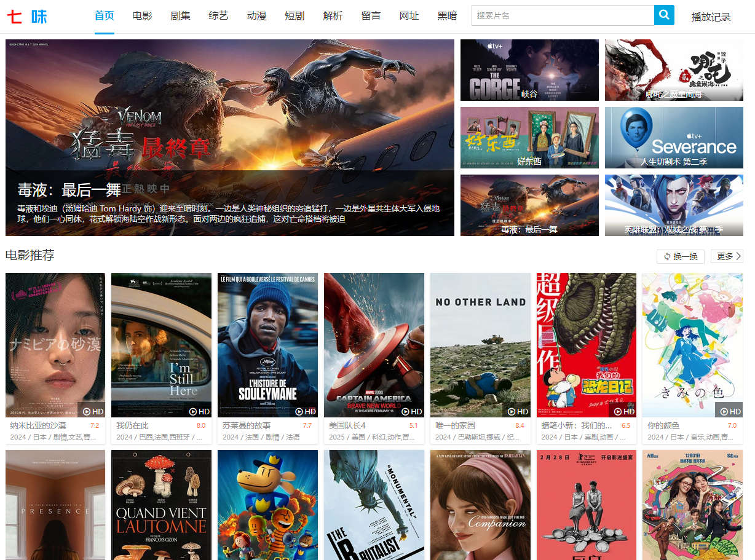This screenshot has width=755, height=560.
Task: Click the 搜索片名 search field
Action: coord(563,15)
